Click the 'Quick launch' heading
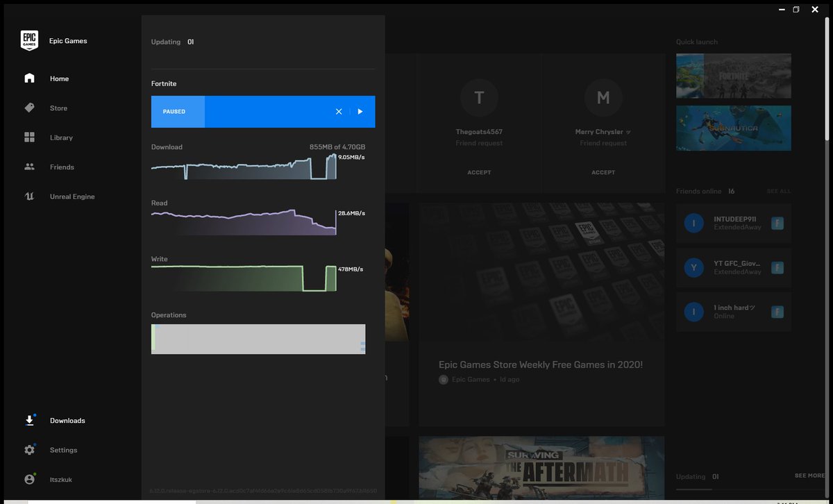 [697, 42]
